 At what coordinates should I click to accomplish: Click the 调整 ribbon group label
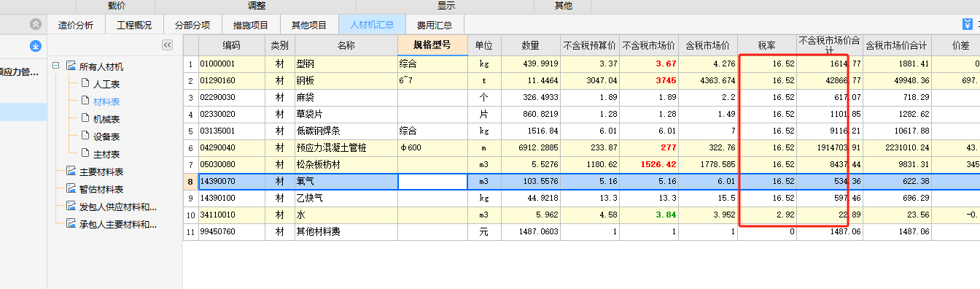click(257, 6)
